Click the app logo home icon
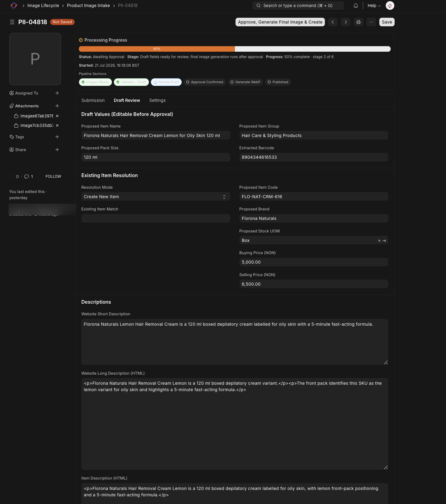This screenshot has width=446, height=504. [x=14, y=6]
